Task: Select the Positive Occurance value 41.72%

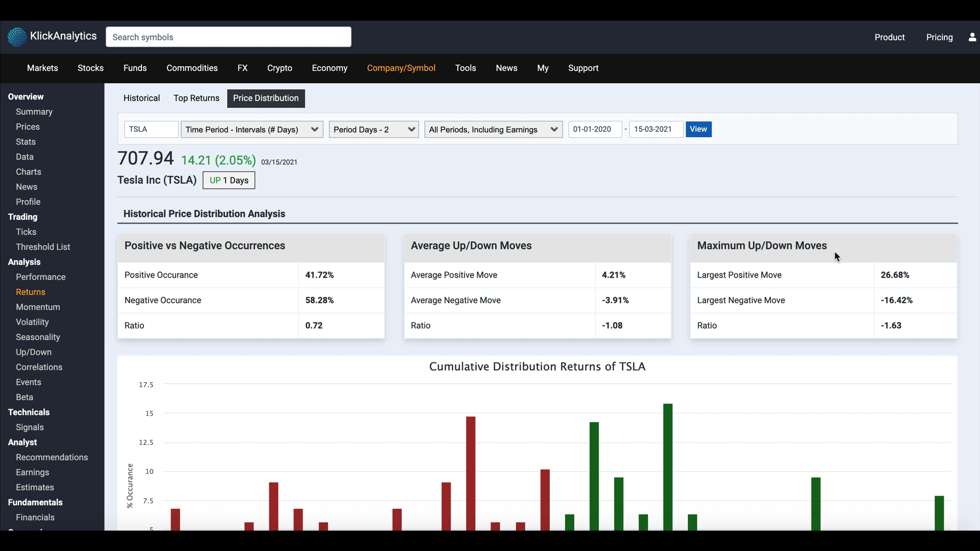Action: [x=320, y=275]
